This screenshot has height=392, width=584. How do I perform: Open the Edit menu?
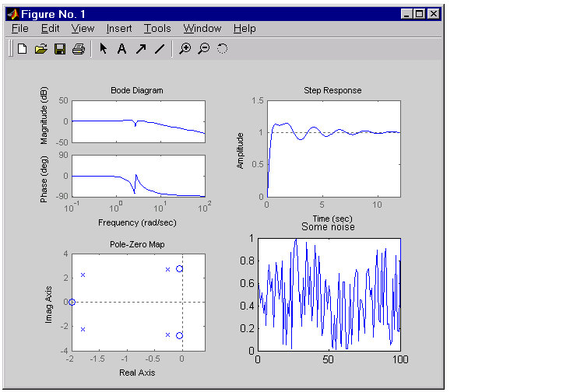(50, 29)
